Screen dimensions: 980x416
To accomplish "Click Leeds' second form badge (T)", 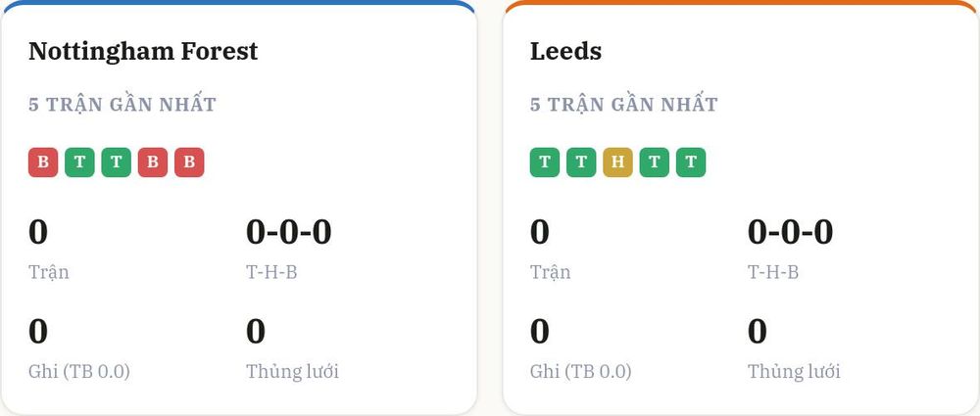I will [581, 162].
